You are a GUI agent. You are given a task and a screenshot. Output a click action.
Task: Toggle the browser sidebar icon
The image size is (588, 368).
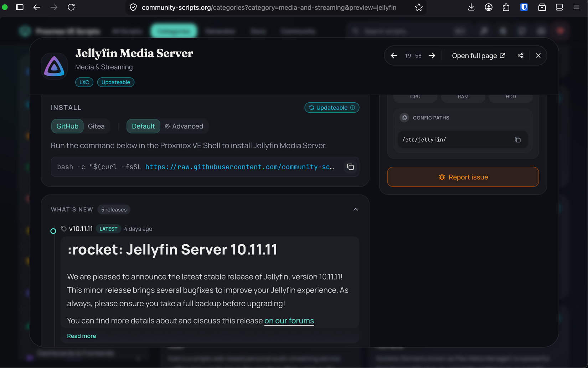click(20, 7)
